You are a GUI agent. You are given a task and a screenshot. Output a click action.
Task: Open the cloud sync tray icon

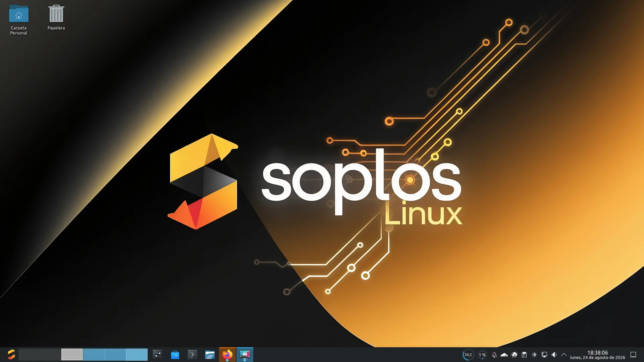[504, 355]
